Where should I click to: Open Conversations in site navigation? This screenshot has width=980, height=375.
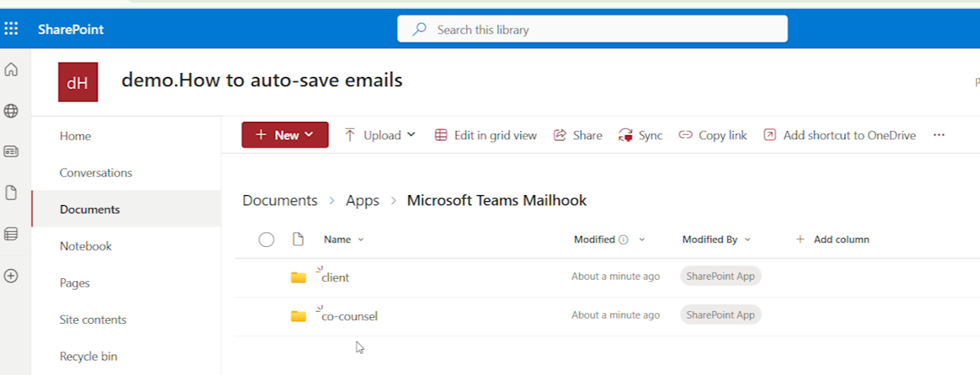[x=96, y=172]
